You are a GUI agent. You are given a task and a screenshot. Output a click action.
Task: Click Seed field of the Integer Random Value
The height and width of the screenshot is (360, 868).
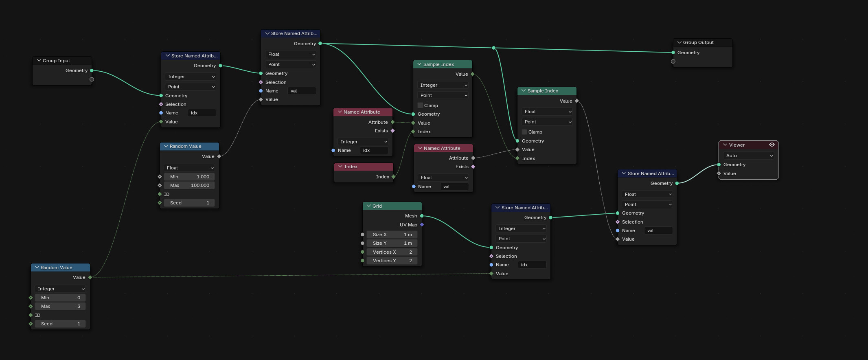coord(60,324)
